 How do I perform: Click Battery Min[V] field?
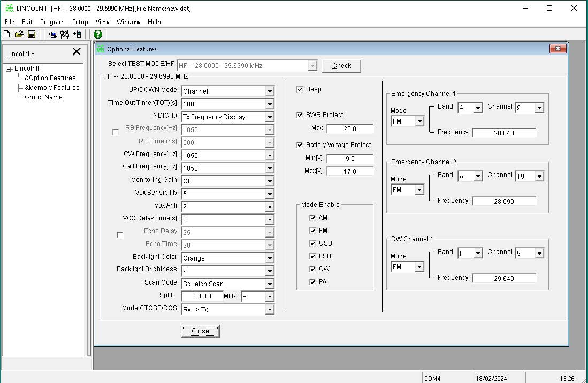[x=350, y=158]
